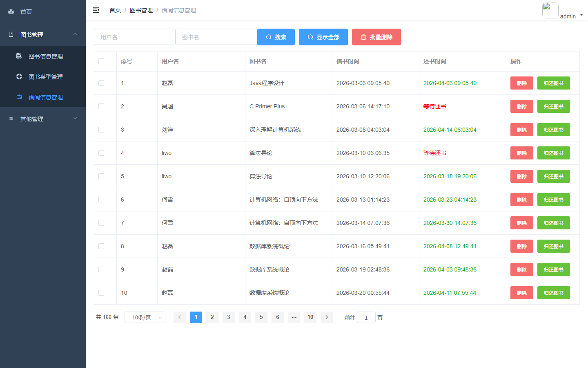Toggle the sidebar collapse hamburger icon
The height and width of the screenshot is (368, 588).
click(96, 10)
